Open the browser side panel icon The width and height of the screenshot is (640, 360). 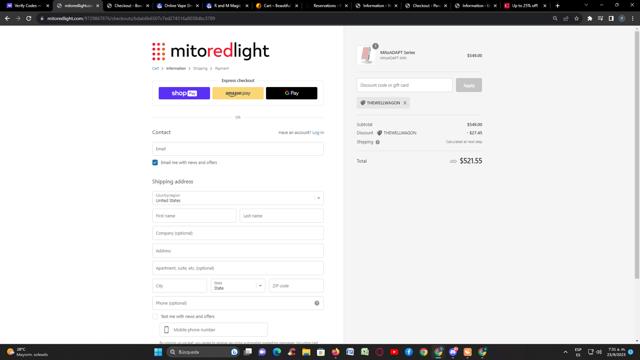click(611, 18)
